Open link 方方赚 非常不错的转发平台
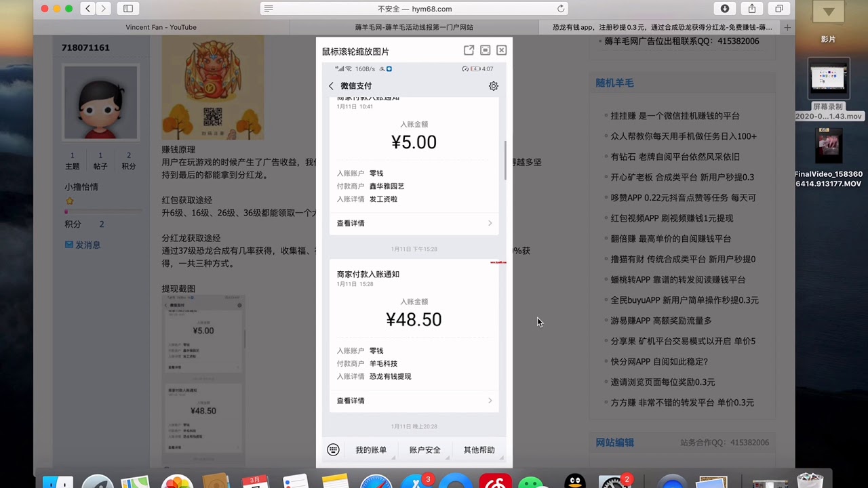 coord(682,403)
